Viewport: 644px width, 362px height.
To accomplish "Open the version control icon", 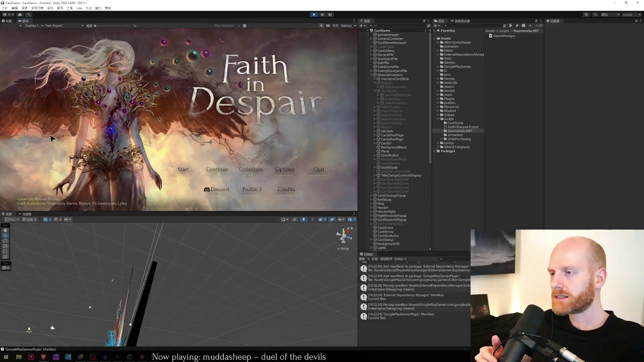I will click(x=28, y=15).
